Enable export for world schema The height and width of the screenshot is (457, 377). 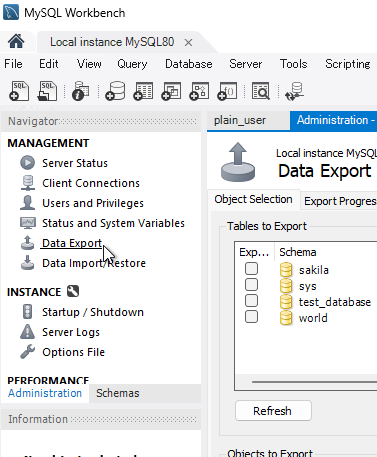point(251,317)
